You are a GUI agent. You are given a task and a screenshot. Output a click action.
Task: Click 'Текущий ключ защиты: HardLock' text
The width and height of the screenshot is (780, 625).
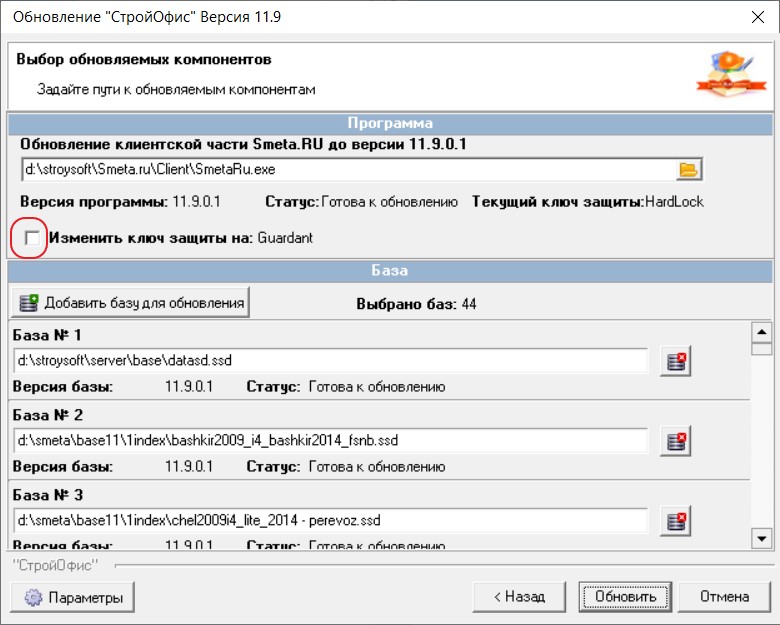[x=588, y=202]
